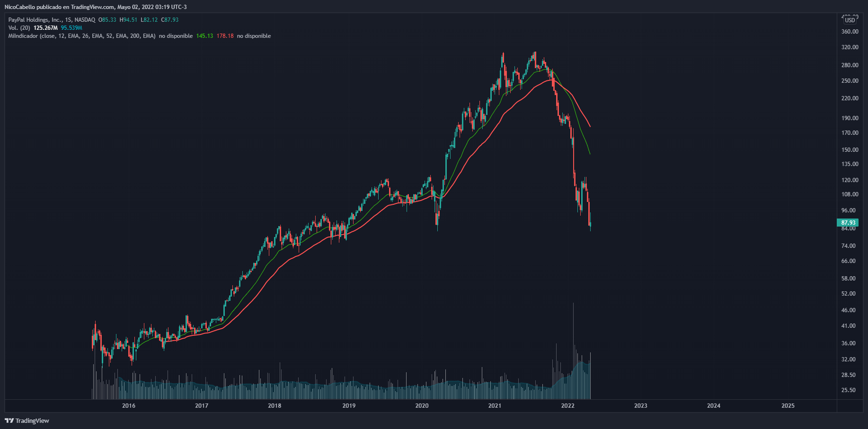The width and height of the screenshot is (868, 429).
Task: Click the 52.00 price scale label
Action: 849,294
